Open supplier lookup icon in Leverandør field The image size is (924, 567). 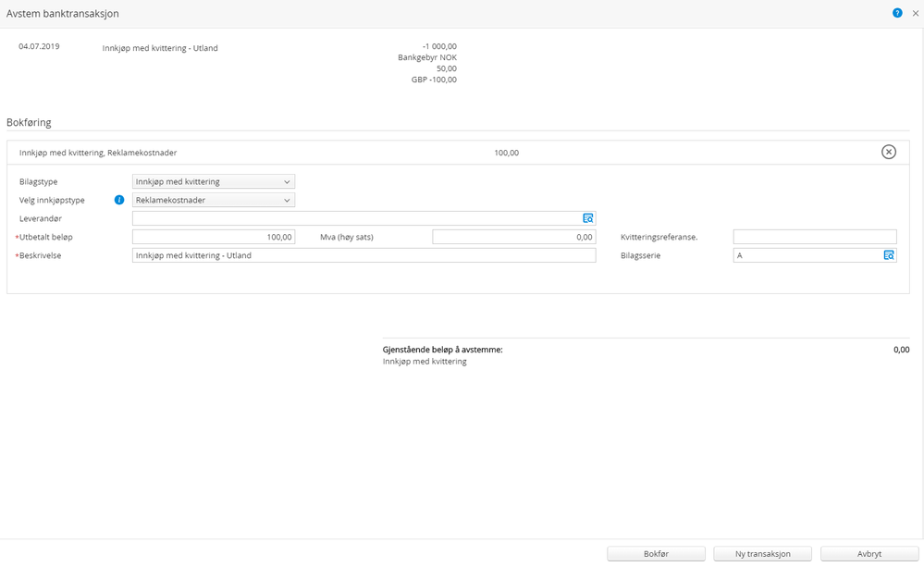click(x=588, y=218)
